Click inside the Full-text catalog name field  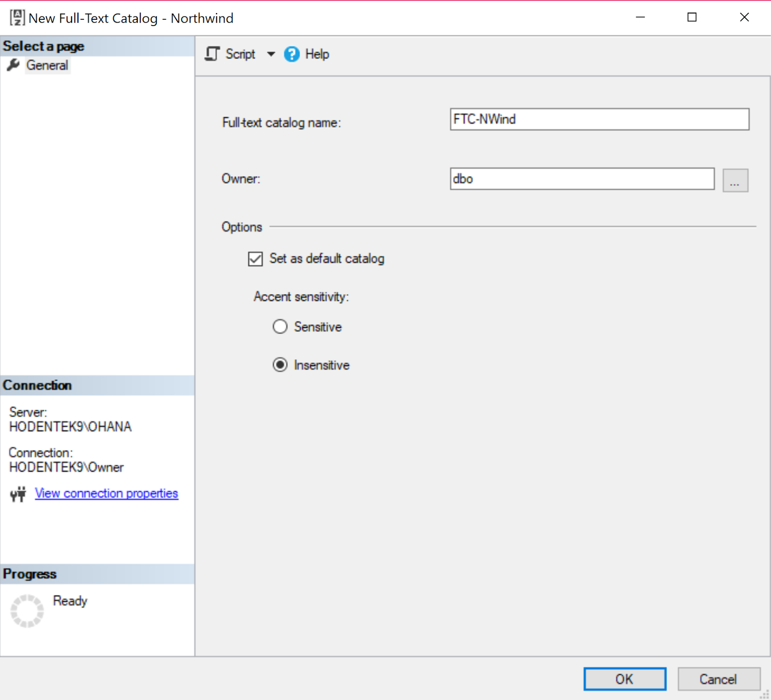[x=599, y=119]
